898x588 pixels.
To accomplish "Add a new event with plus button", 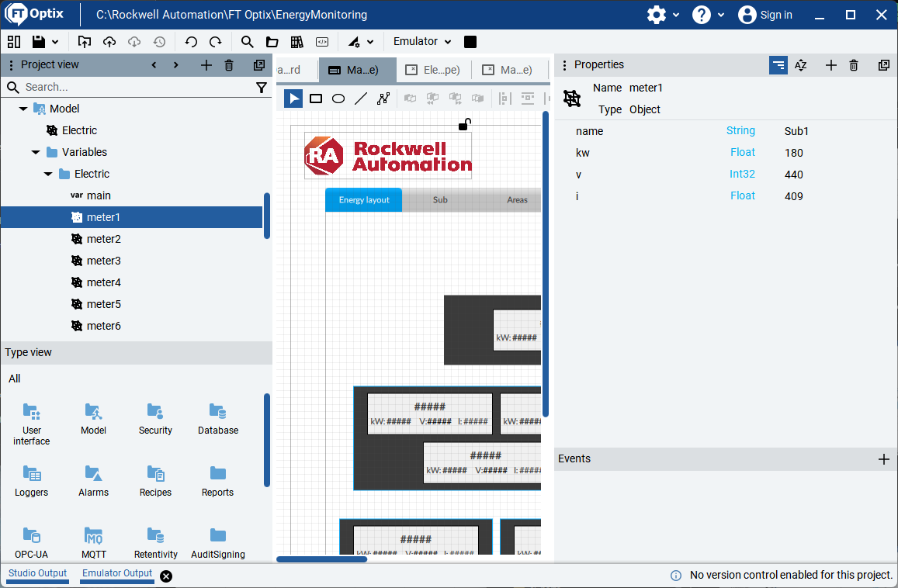I will click(x=883, y=459).
